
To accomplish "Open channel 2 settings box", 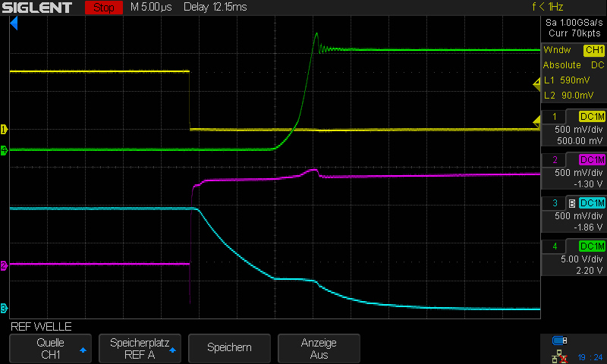I will point(574,171).
